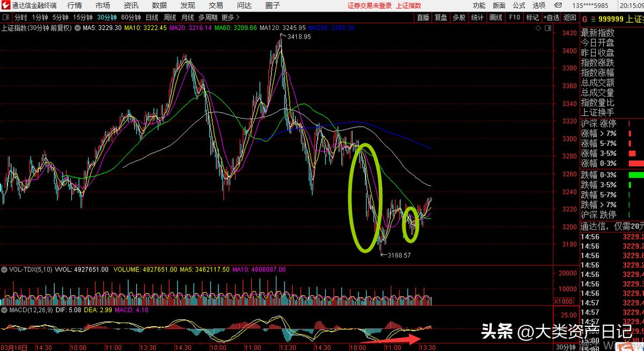Image resolution: width=644 pixels, height=351 pixels.
Task: Open the F10 company info button
Action: tap(514, 17)
